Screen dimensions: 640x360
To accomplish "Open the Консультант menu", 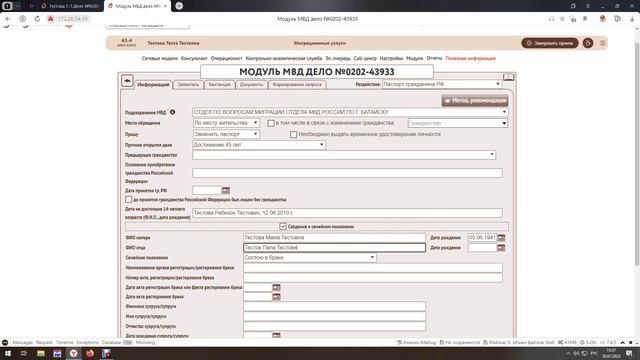I will [194, 58].
